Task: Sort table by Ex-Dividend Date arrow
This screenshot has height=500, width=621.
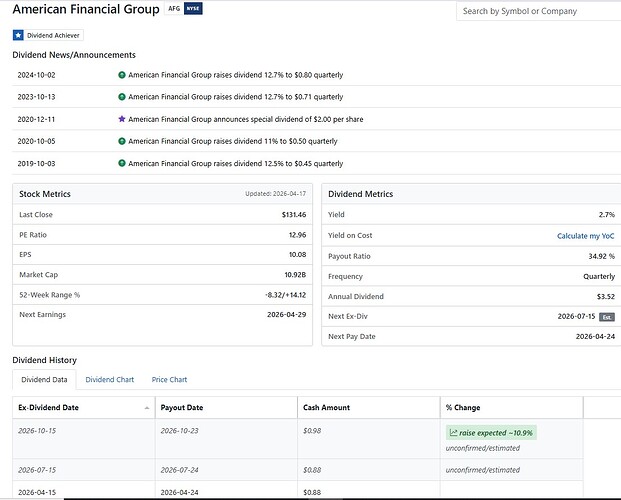Action: click(x=147, y=408)
